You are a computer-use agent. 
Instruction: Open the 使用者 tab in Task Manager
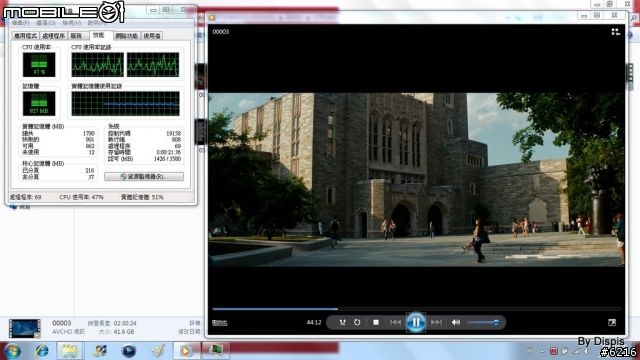152,36
